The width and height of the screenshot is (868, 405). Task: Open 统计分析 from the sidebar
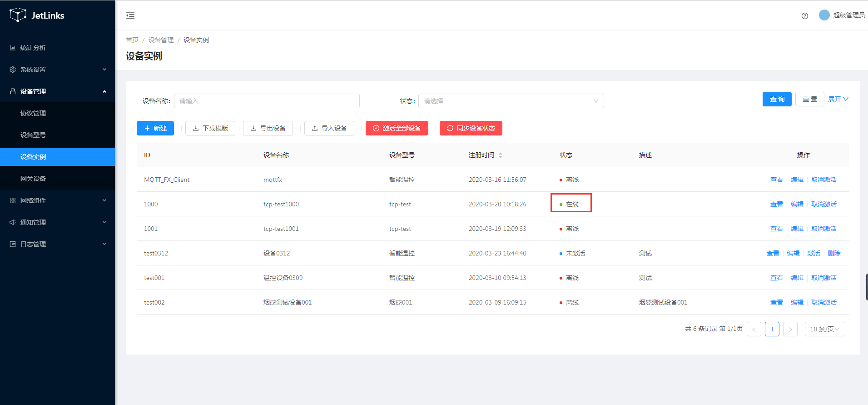tap(33, 48)
